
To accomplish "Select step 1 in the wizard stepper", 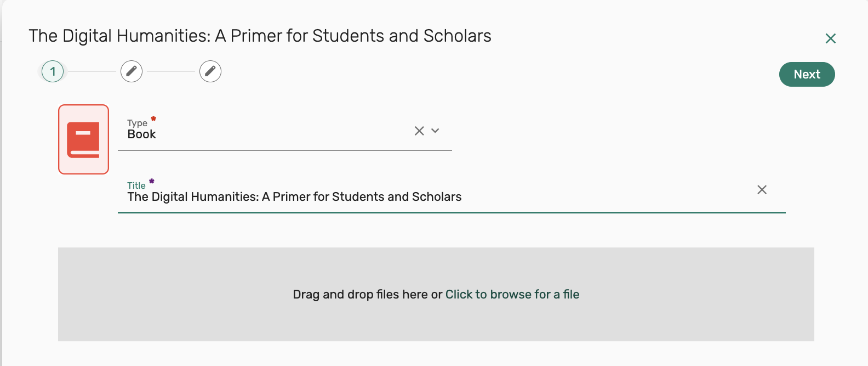I will (53, 71).
